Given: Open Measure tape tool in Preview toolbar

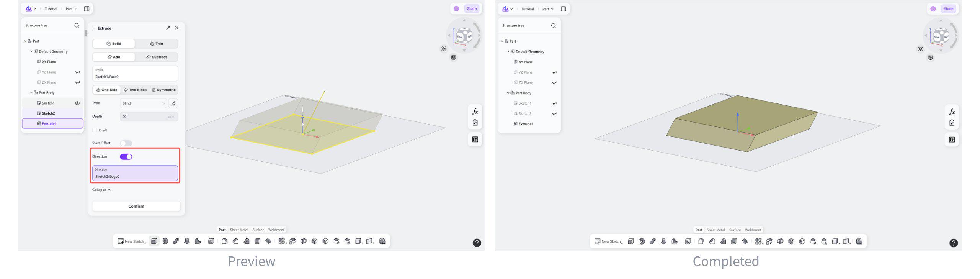Looking at the screenshot, I should (x=382, y=241).
